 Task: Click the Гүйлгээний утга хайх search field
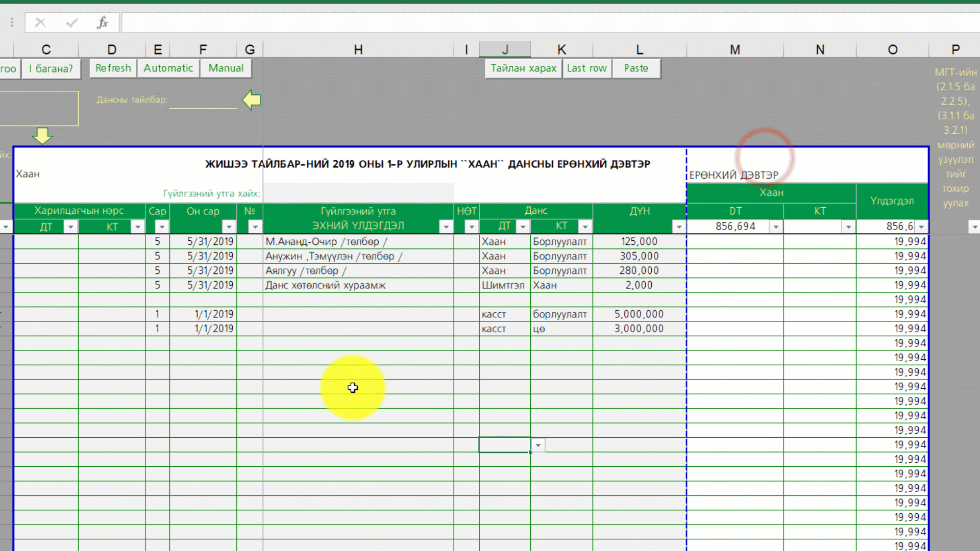tap(358, 193)
